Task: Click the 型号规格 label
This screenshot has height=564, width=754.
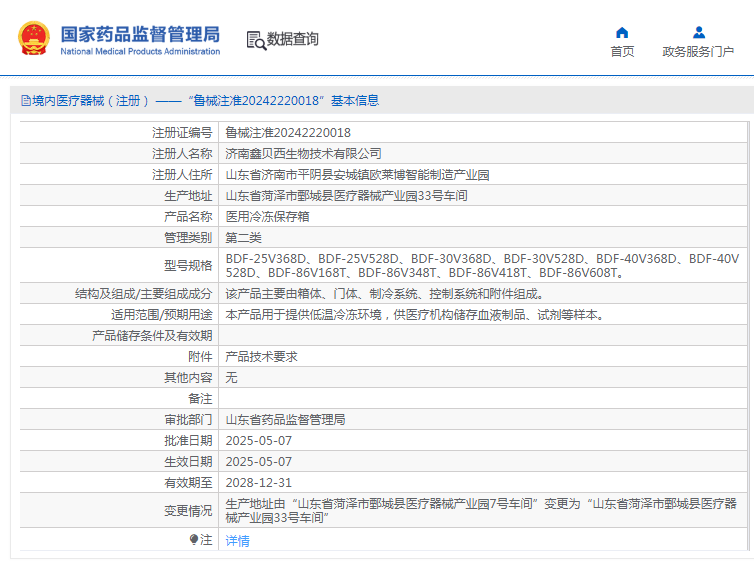Action: coord(188,266)
